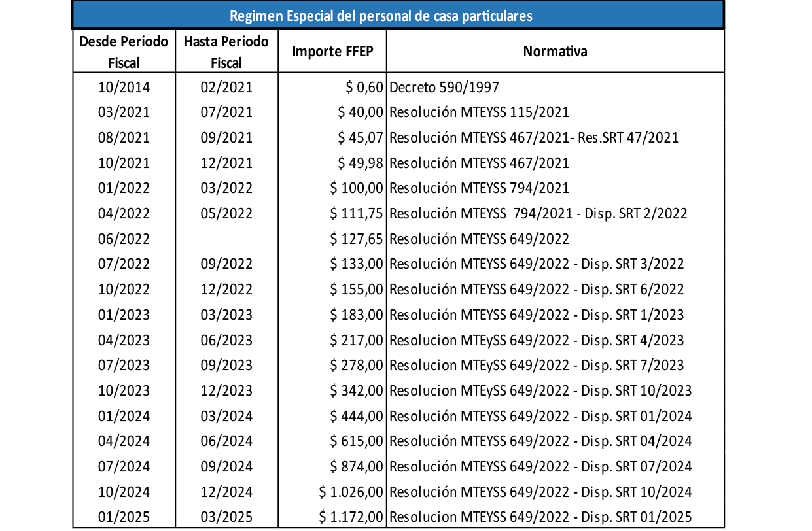Select the cell '03/2025'

[x=226, y=517]
